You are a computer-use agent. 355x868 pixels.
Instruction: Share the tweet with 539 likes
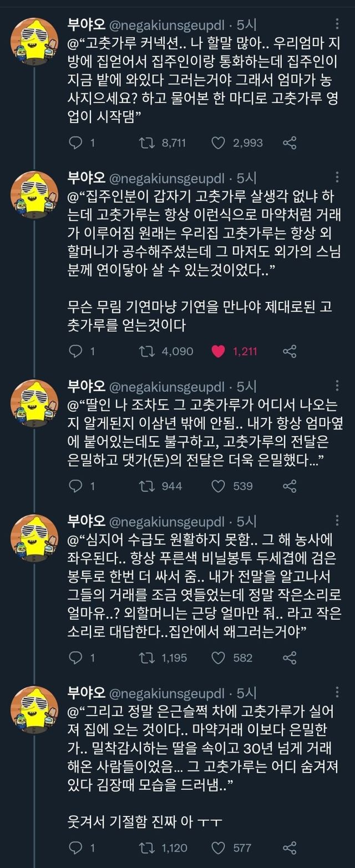pos(290,486)
